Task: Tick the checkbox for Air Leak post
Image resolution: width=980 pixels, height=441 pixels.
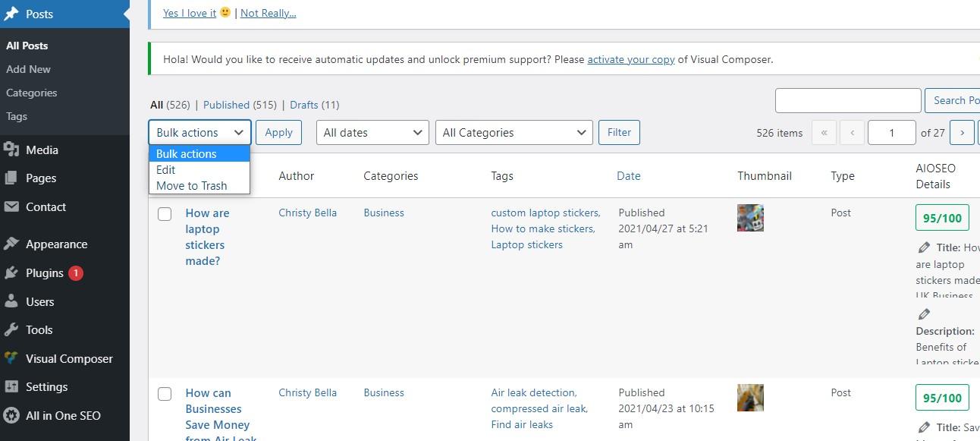Action: coord(165,394)
